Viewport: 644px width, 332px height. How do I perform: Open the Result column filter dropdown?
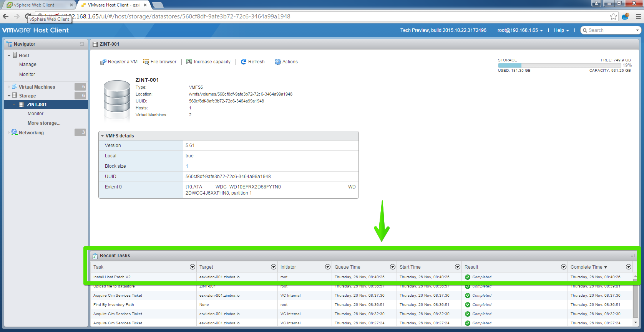coord(564,267)
